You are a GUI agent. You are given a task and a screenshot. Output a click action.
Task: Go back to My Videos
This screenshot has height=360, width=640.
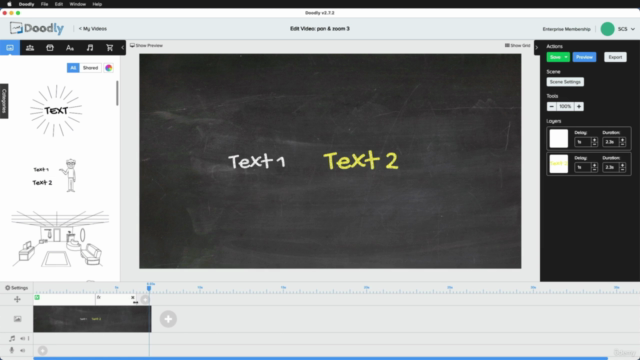point(93,29)
